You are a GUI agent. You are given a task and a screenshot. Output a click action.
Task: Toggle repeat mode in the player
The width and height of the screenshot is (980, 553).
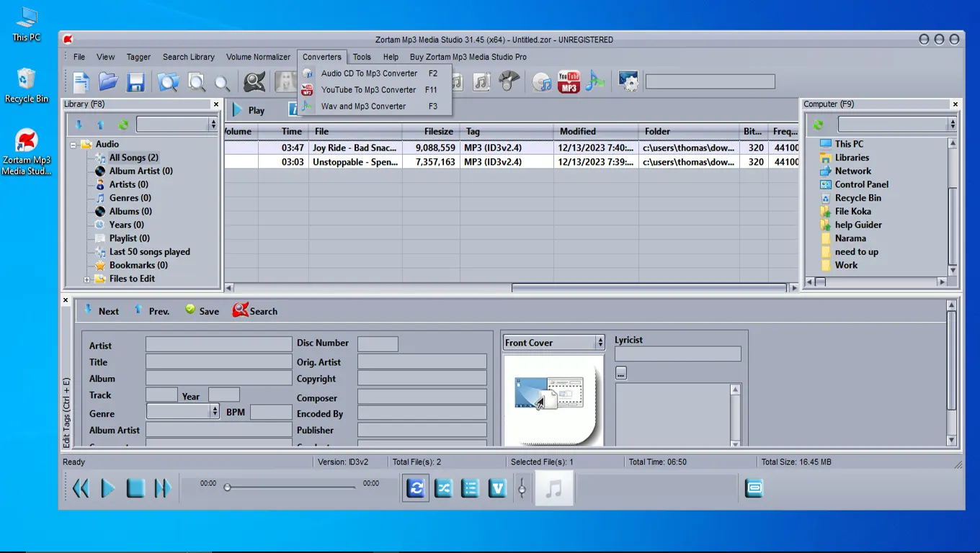coord(416,488)
